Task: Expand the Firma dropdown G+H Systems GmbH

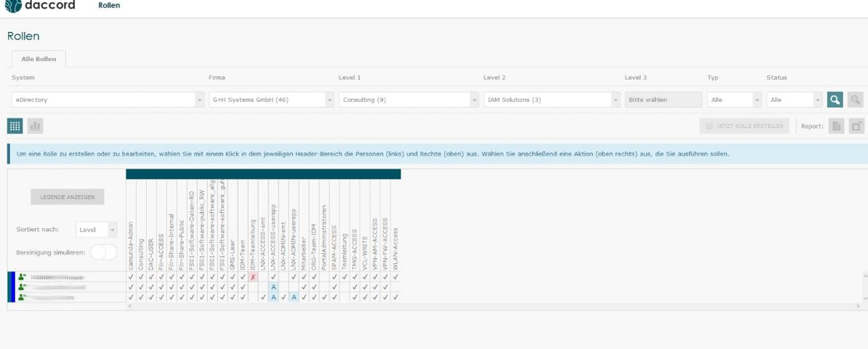Action: (271, 100)
